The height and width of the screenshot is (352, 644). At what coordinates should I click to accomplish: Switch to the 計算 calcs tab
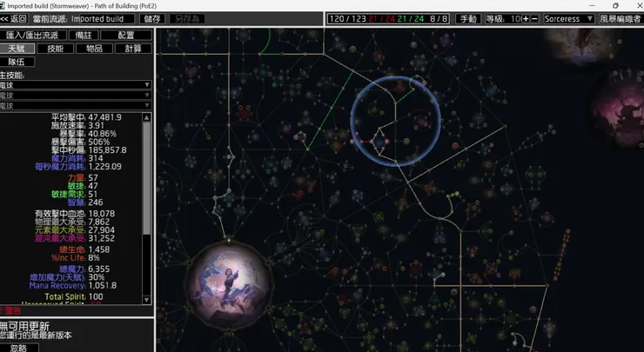click(133, 49)
